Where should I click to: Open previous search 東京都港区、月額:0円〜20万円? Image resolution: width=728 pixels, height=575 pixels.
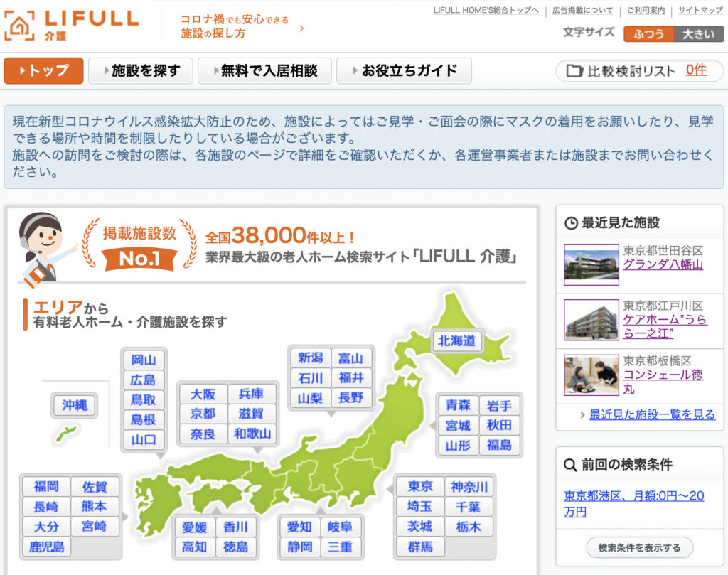[x=634, y=503]
